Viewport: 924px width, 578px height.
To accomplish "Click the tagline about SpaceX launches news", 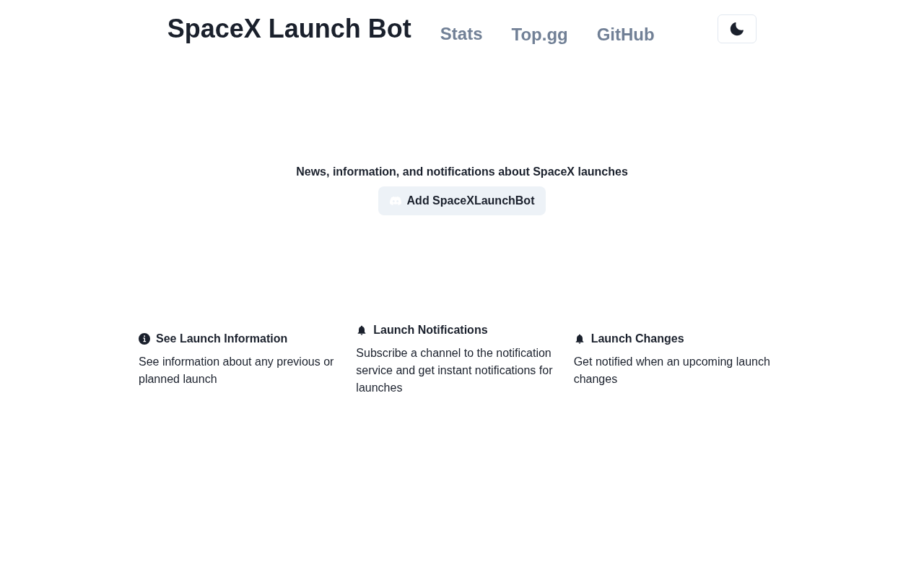I will pos(462,172).
